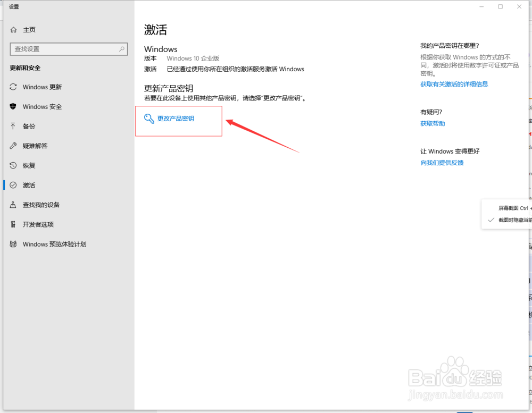This screenshot has width=532, height=413.
Task: Click the key icon beside 更改产品密钥
Action: click(x=149, y=119)
